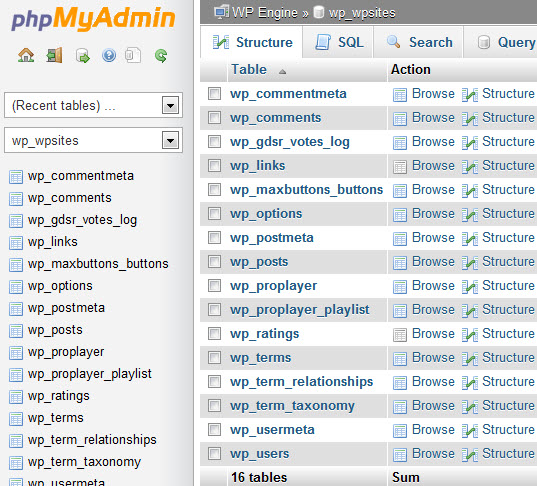Viewport: 537px width, 486px height.
Task: Click Browse link for wp_options
Action: [433, 213]
